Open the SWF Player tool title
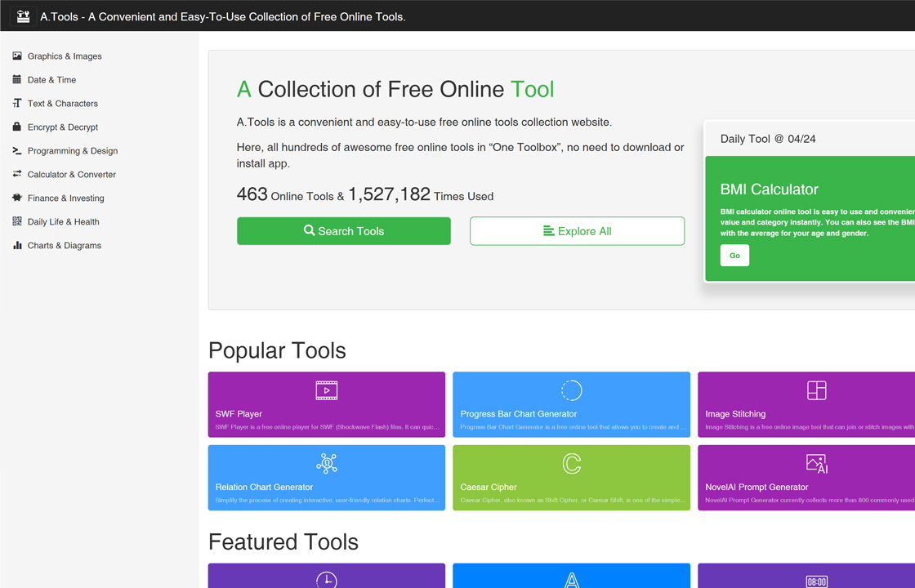 (239, 413)
